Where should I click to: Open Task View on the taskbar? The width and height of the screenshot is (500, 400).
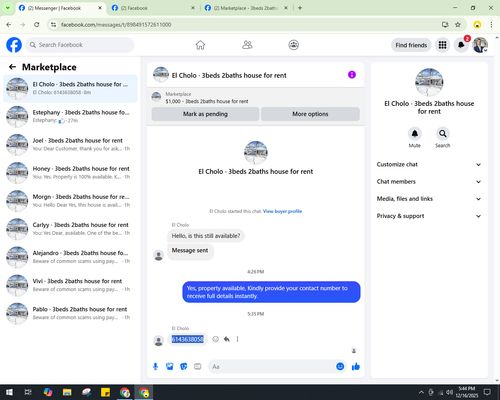(28, 392)
